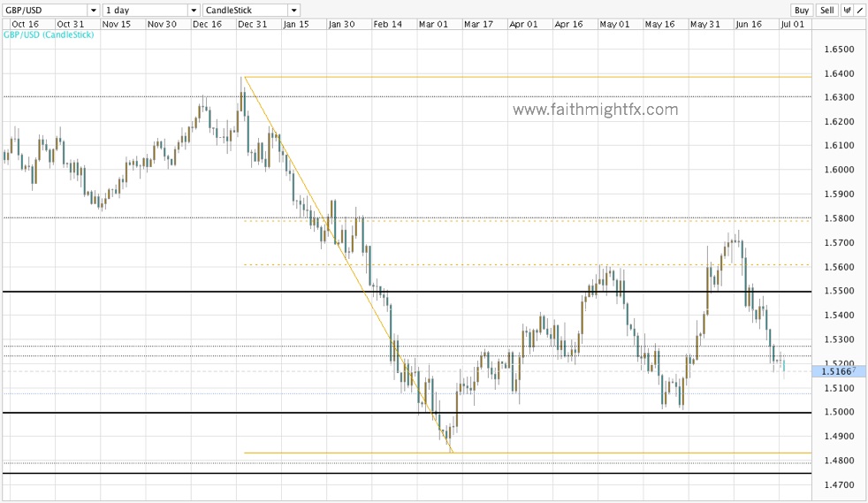Click the Jan 15 date label

296,25
